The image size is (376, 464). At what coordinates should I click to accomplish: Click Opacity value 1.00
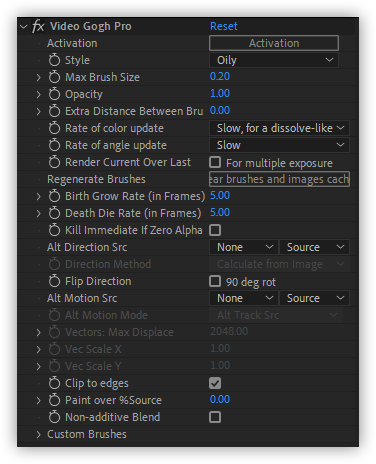(x=220, y=93)
